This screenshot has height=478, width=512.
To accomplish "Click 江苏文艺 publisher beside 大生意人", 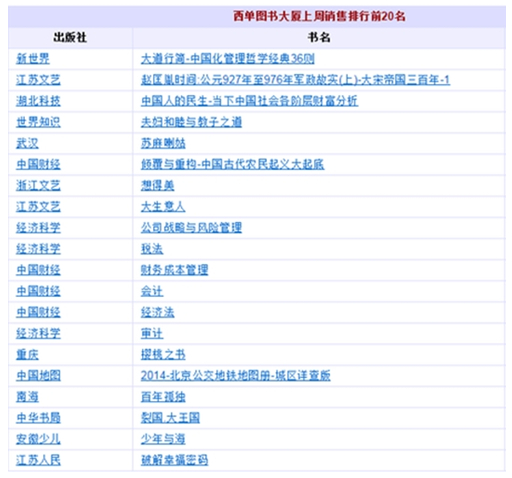I will (x=38, y=207).
